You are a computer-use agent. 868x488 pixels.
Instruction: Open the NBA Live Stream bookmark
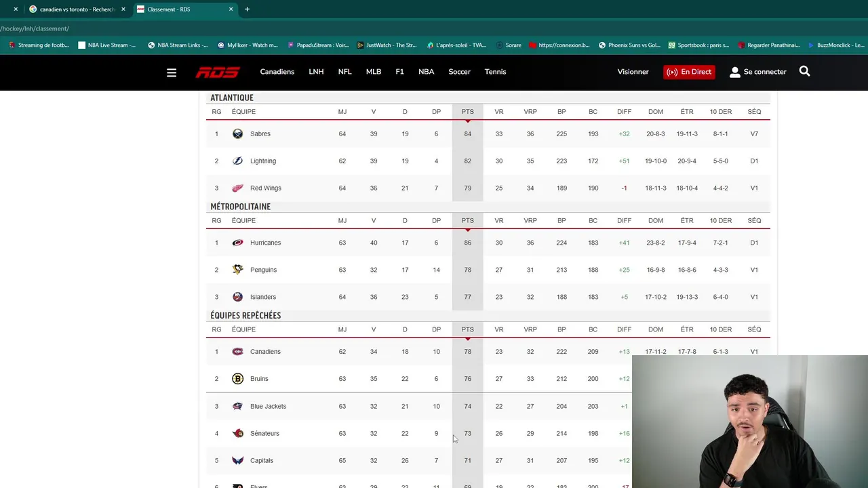click(107, 45)
